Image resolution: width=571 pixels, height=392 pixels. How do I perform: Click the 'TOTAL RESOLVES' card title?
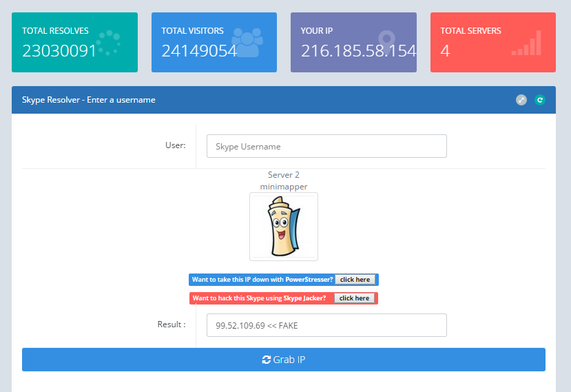[x=55, y=31]
